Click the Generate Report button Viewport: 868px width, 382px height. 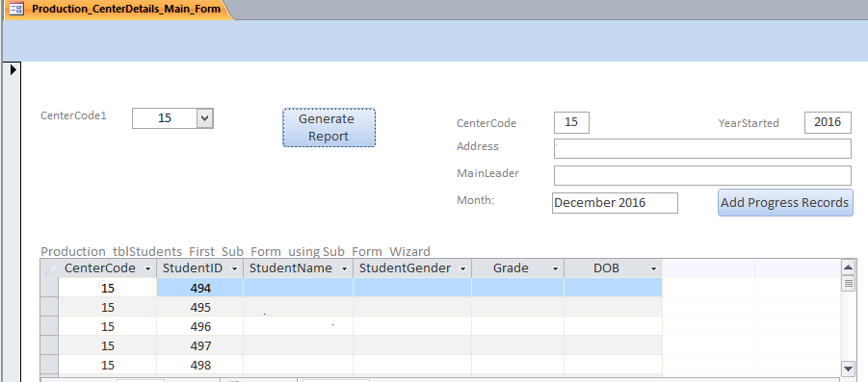pyautogui.click(x=329, y=128)
